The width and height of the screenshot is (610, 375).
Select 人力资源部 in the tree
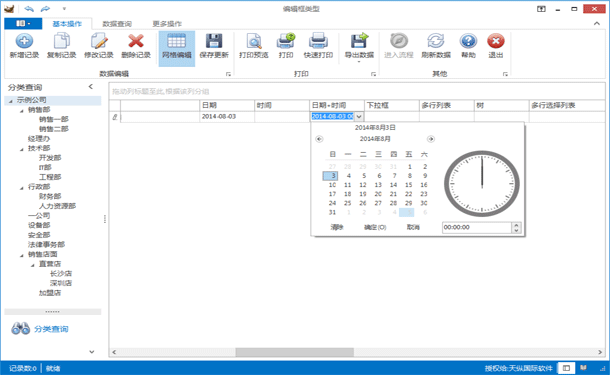tap(57, 206)
